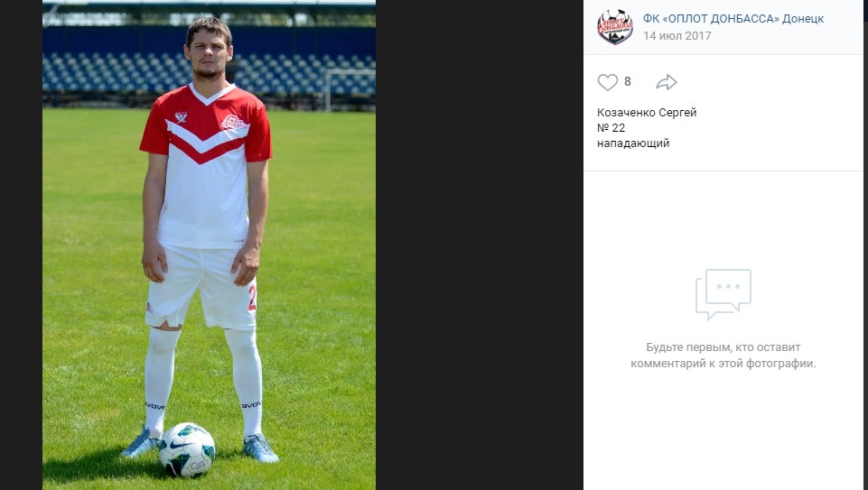Click the goal net in the photo background
The image size is (868, 490).
pos(350,84)
